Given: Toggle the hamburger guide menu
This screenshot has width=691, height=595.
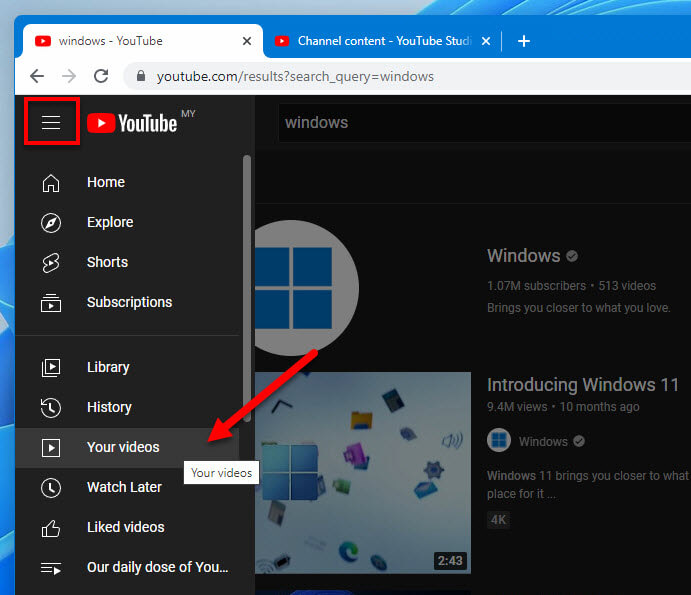Looking at the screenshot, I should point(51,122).
